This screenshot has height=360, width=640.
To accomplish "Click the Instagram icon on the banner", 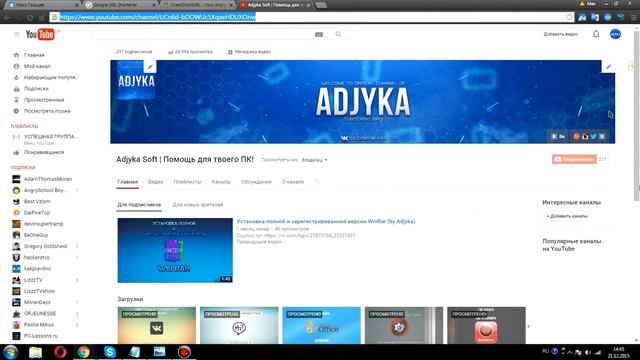I will point(585,136).
